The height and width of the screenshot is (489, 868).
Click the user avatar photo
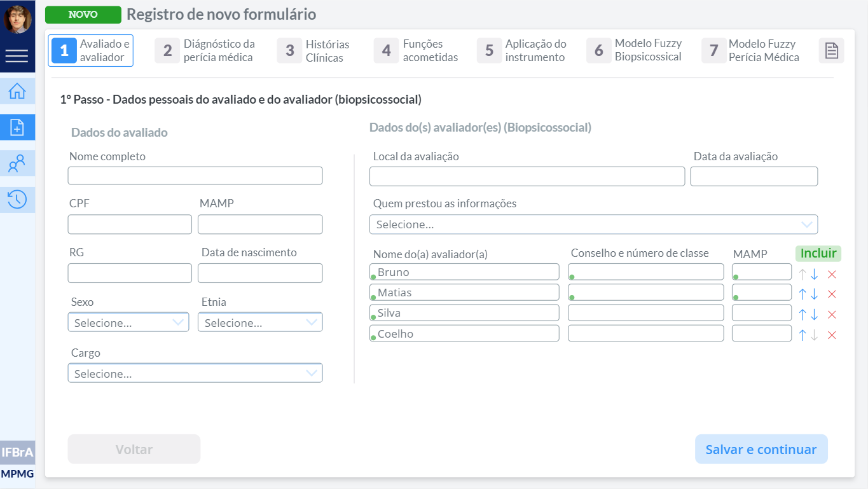[x=17, y=19]
